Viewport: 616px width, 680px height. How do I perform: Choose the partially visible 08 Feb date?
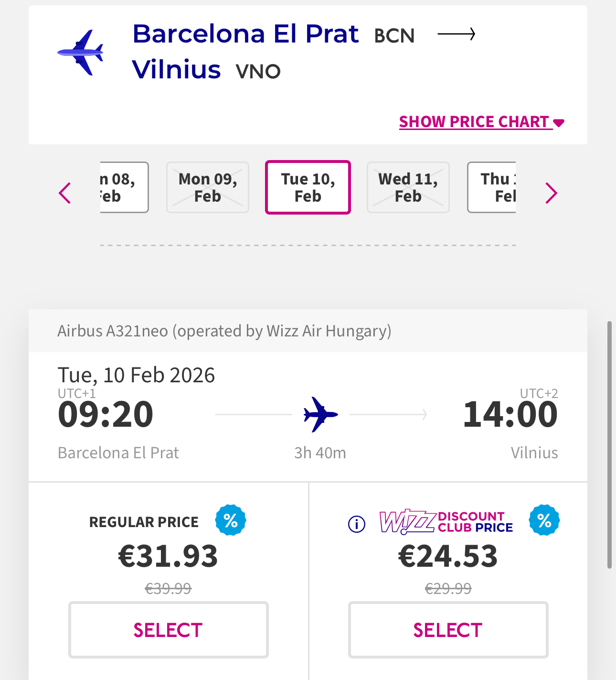coord(124,187)
